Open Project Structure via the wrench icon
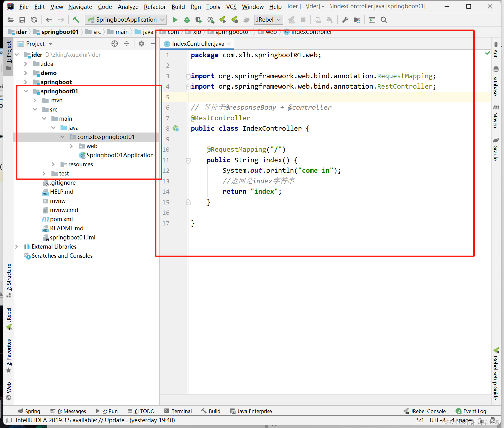 coord(345,20)
